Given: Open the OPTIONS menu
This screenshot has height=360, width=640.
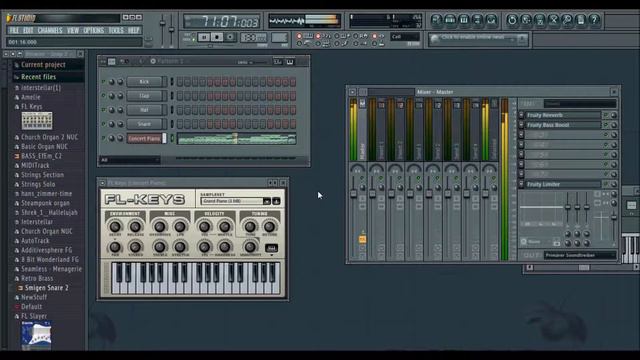Looking at the screenshot, I should 94,31.
